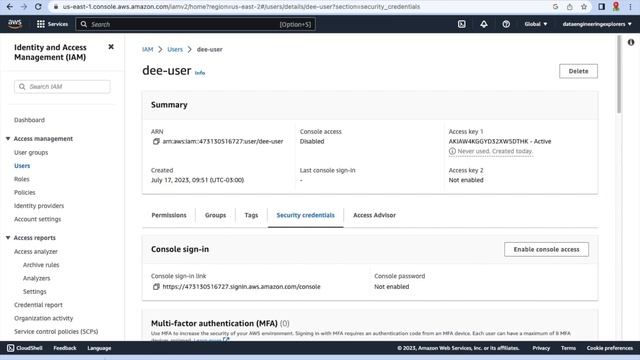This screenshot has height=360, width=640.
Task: Click the Info link beside dee-user
Action: [200, 73]
